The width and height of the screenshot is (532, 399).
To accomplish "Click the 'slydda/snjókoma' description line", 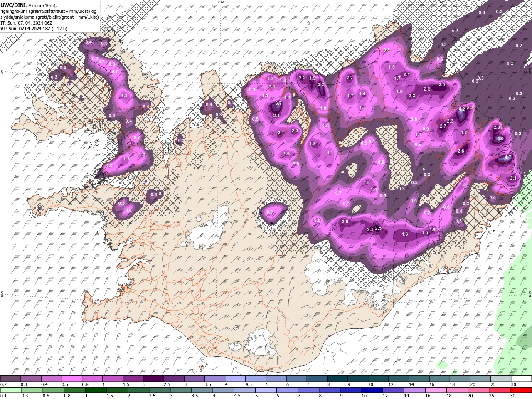I will pos(50,17).
